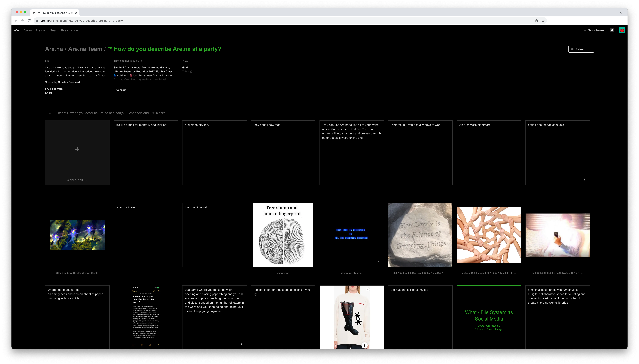The width and height of the screenshot is (639, 364).
Task: Click the plus in Add block tile
Action: (77, 149)
